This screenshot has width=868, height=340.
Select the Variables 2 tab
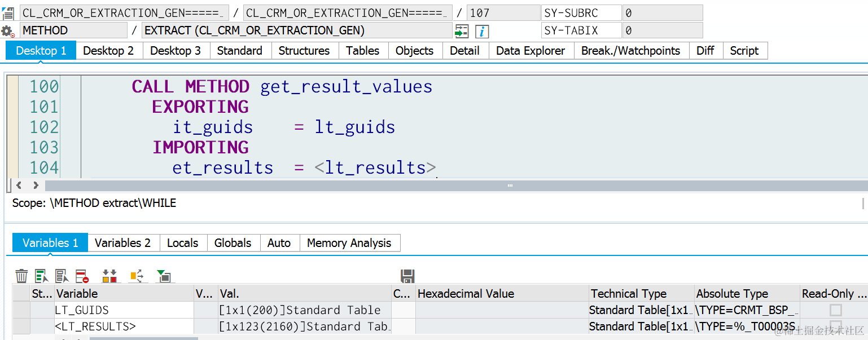point(122,243)
